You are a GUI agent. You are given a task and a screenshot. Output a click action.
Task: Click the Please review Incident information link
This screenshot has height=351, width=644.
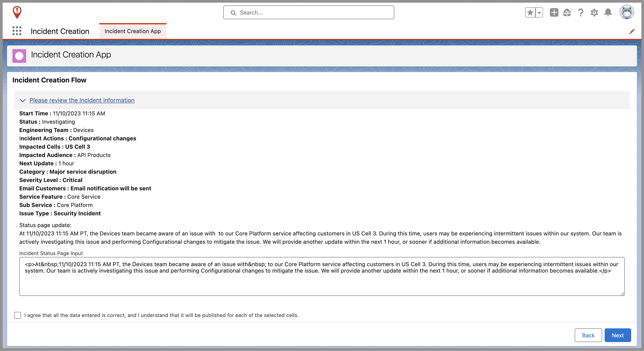(82, 100)
